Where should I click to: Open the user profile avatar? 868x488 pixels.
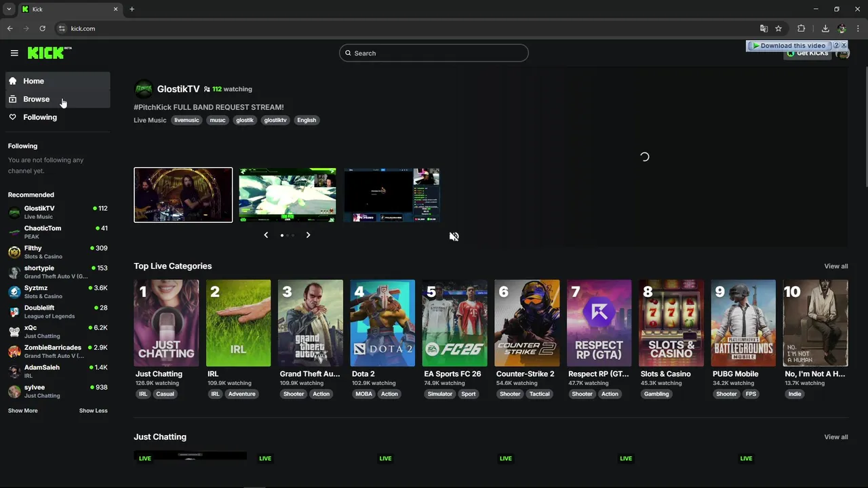(843, 54)
